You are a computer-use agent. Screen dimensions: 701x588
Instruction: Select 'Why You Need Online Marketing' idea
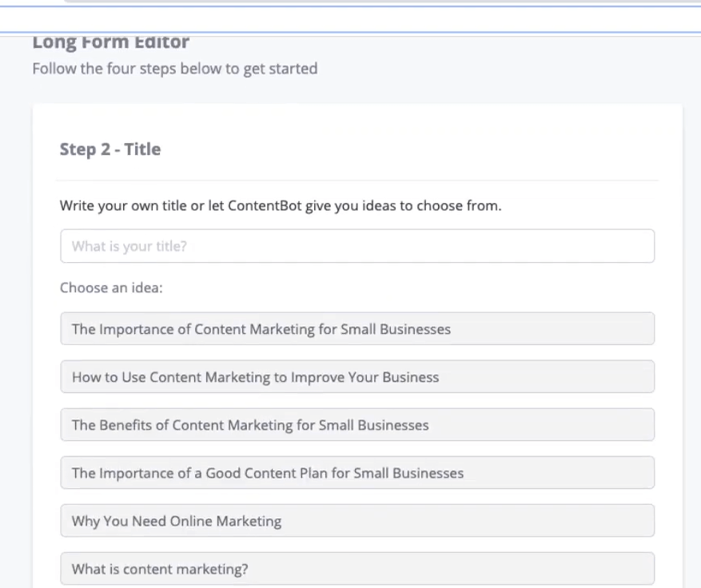click(357, 521)
